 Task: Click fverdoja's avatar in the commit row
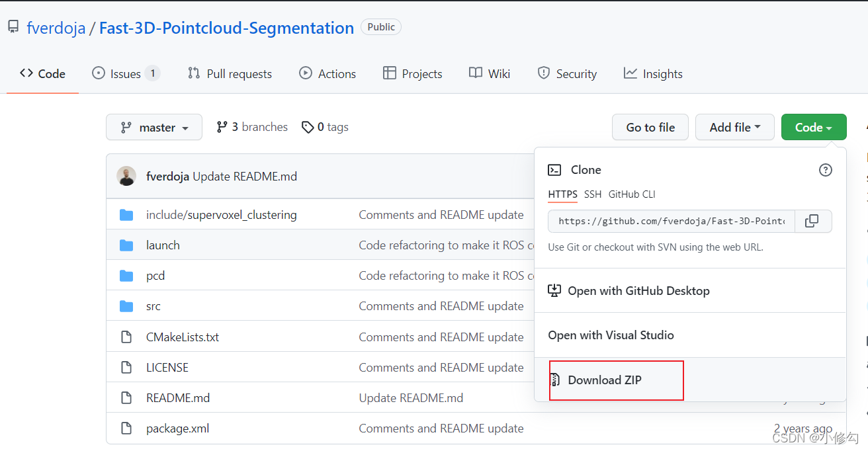[126, 176]
